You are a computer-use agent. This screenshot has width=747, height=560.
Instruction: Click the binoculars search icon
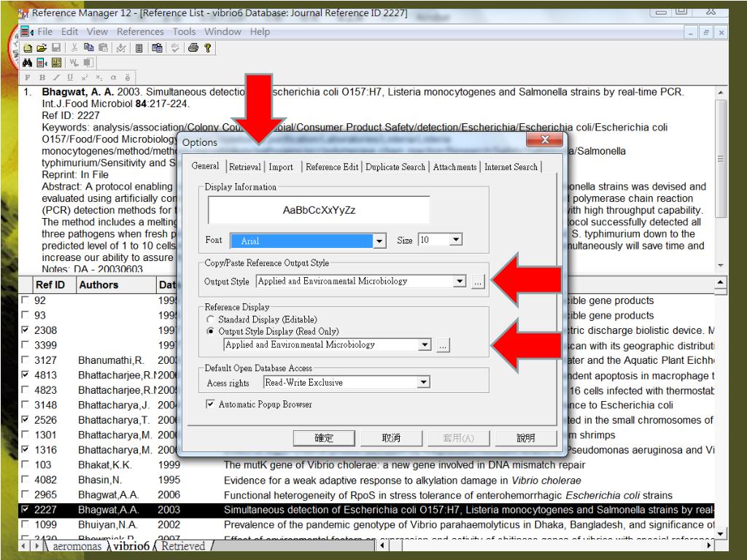(x=27, y=63)
